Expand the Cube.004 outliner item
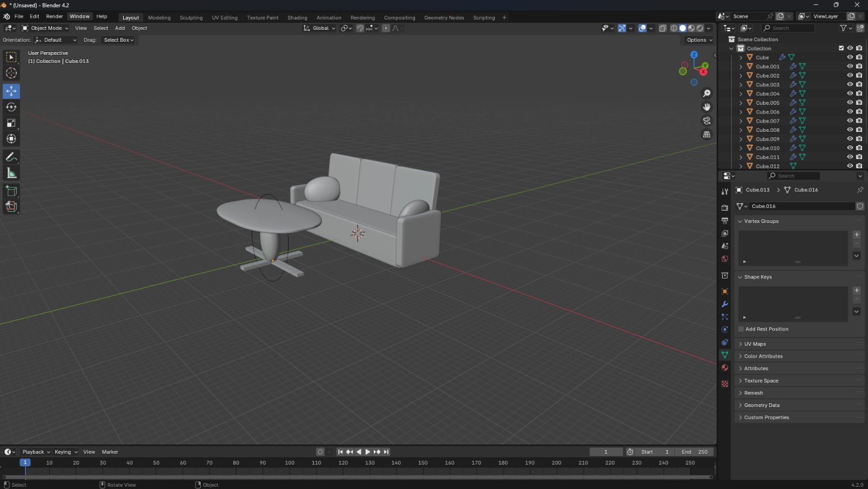Viewport: 868px width, 489px height. [741, 94]
